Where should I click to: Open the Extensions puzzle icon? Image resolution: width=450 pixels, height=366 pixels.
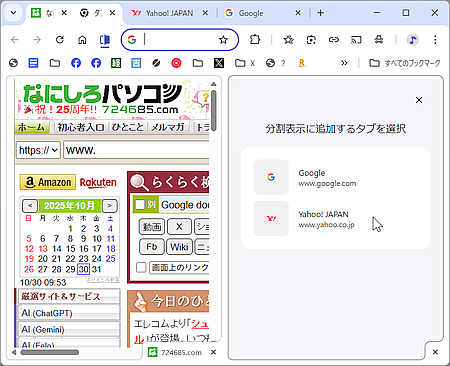point(255,40)
